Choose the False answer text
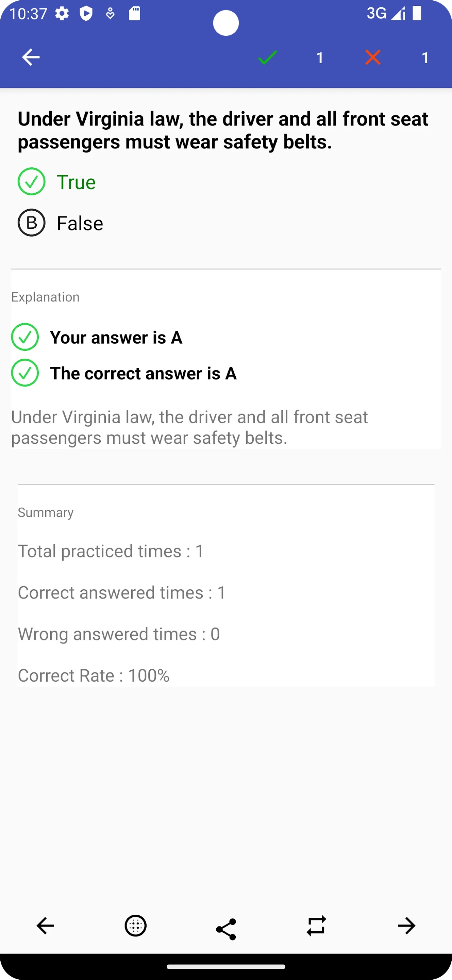Image resolution: width=452 pixels, height=980 pixels. pyautogui.click(x=80, y=223)
